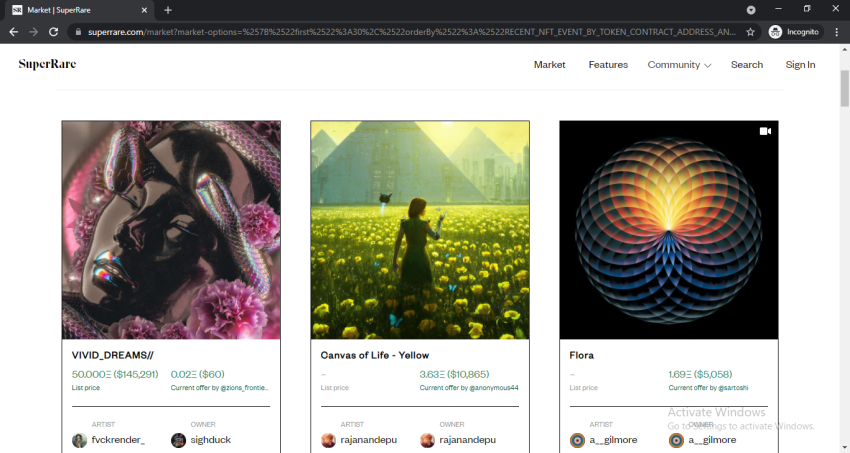Click the owner a__gilmore avatar
Screen dimensions: 850x453
pos(676,440)
